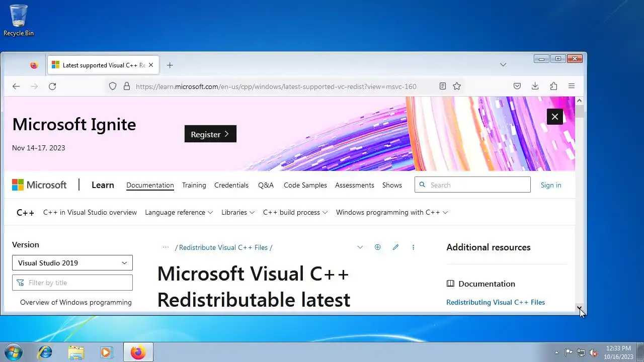Screen dimensions: 644x362
Task: Click Firefox View pinned tab icon
Action: click(34, 65)
